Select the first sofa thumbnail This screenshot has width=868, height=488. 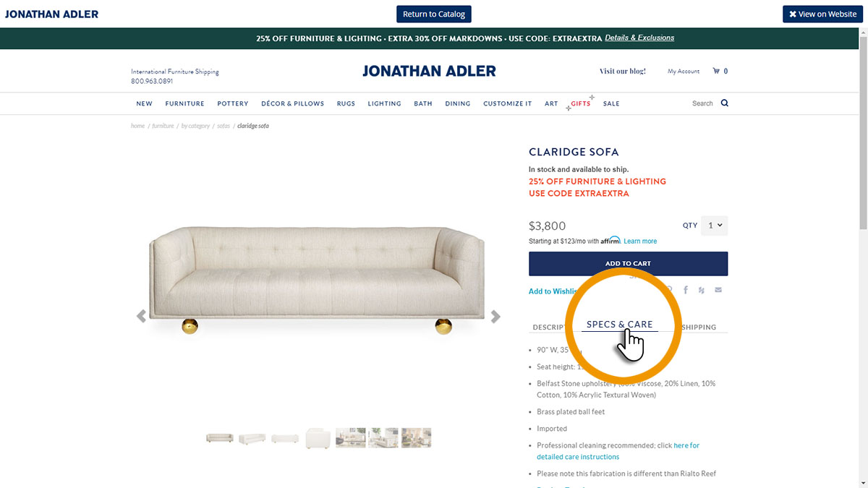(219, 438)
